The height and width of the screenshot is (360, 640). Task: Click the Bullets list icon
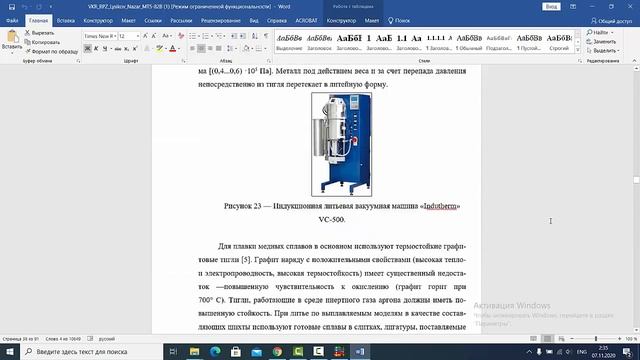tap(192, 36)
